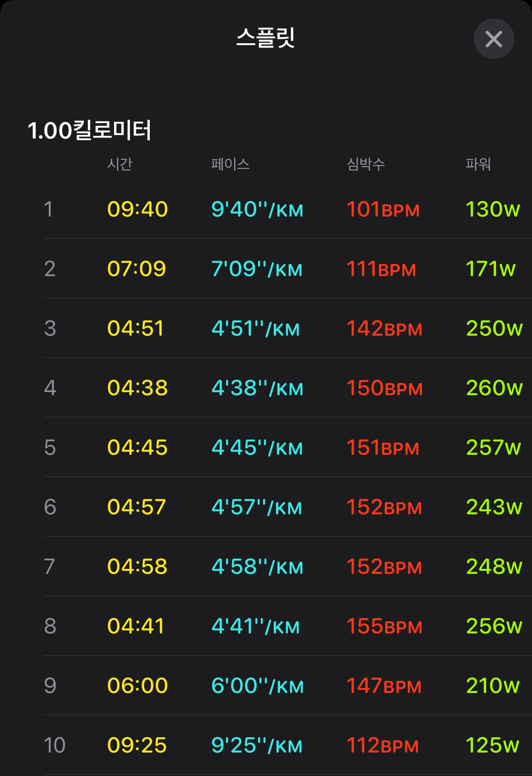Select power value 130W
Screen dimensions: 532x776
tap(493, 209)
